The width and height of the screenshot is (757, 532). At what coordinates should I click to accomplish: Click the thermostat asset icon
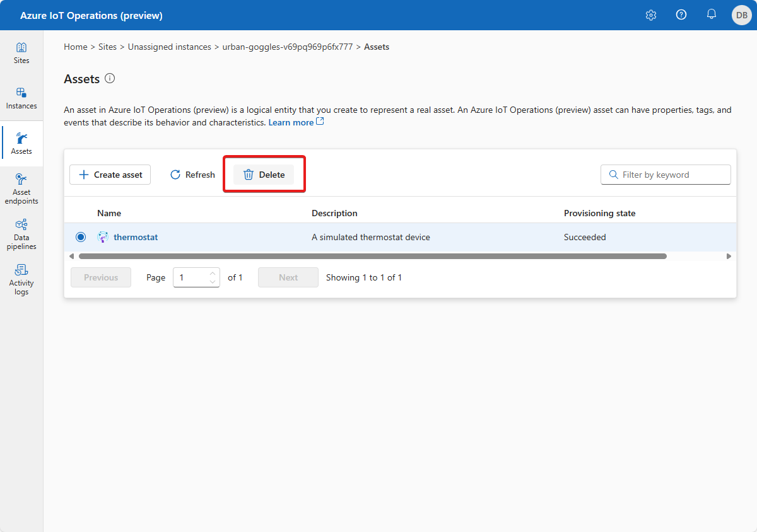pyautogui.click(x=103, y=237)
